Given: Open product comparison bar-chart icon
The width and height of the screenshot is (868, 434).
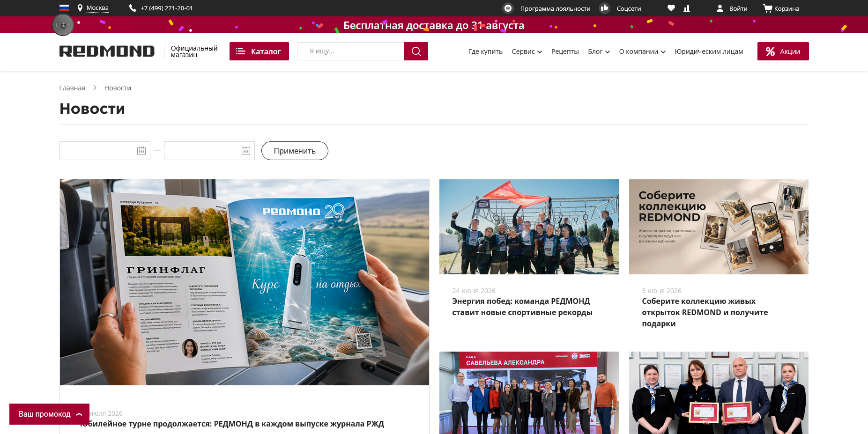Looking at the screenshot, I should (x=687, y=8).
